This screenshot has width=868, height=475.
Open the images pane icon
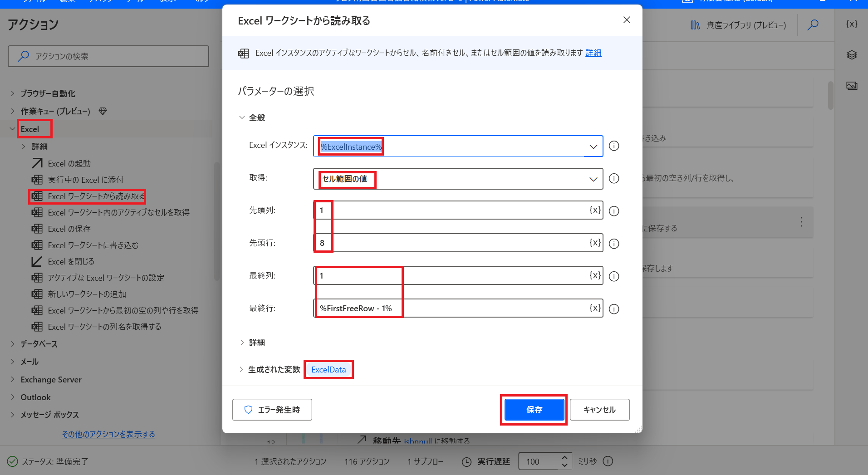852,86
